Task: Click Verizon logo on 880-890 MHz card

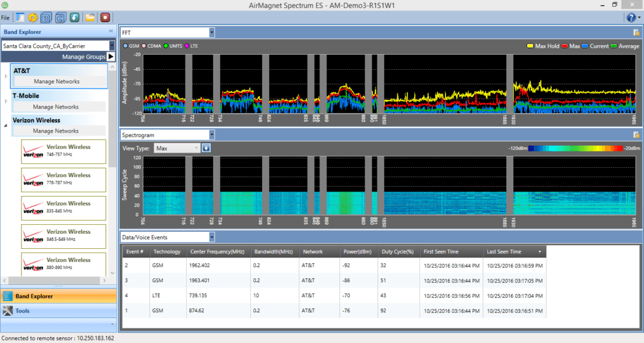Action: pos(33,264)
